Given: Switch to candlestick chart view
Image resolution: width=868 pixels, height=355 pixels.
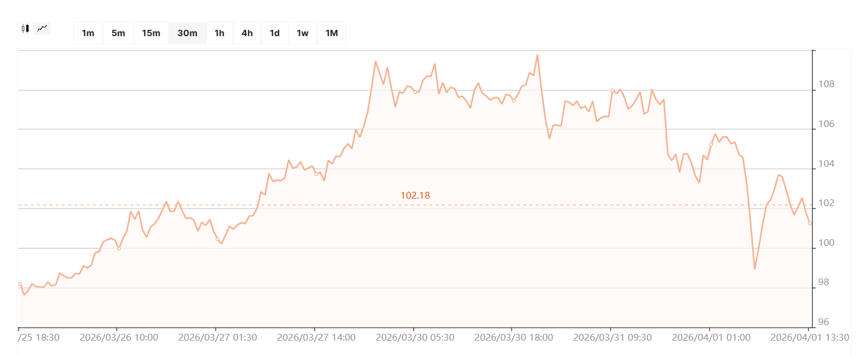Looking at the screenshot, I should coord(25,28).
